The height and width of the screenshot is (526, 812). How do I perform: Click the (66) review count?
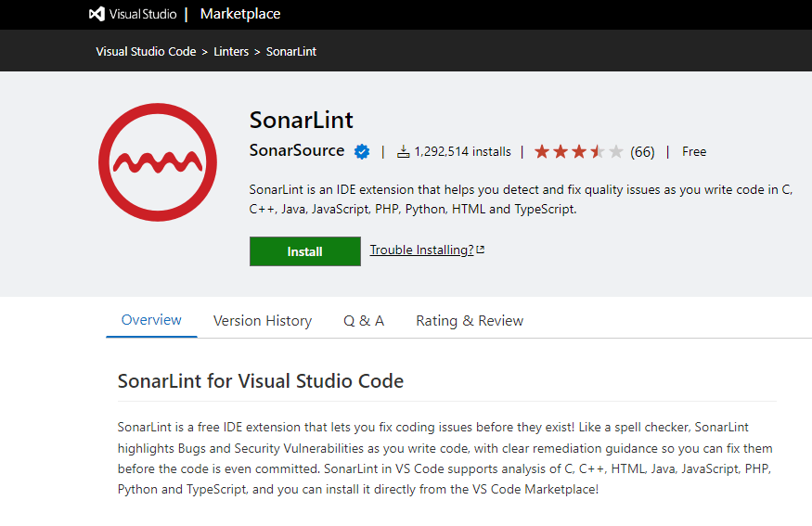coord(642,151)
